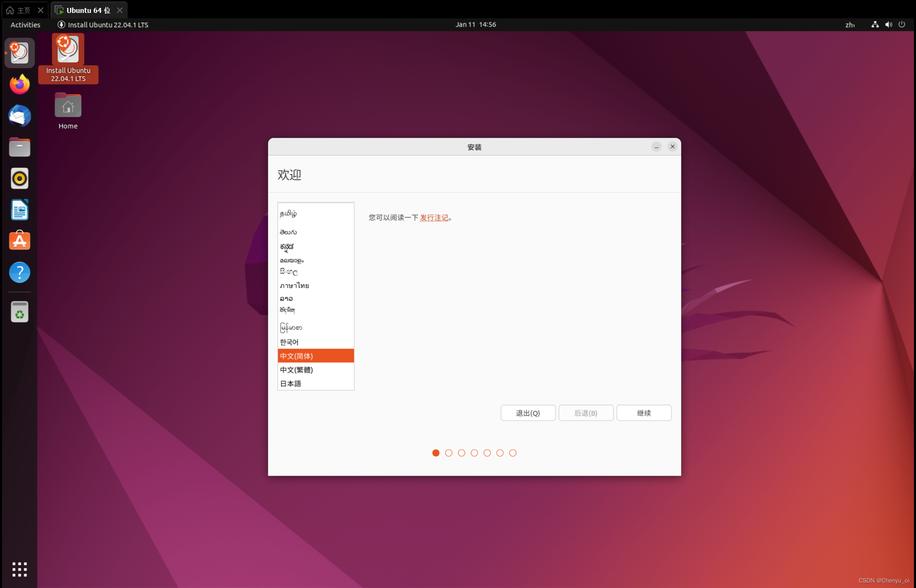
Task: Switch to the 主页 tab
Action: coord(23,10)
